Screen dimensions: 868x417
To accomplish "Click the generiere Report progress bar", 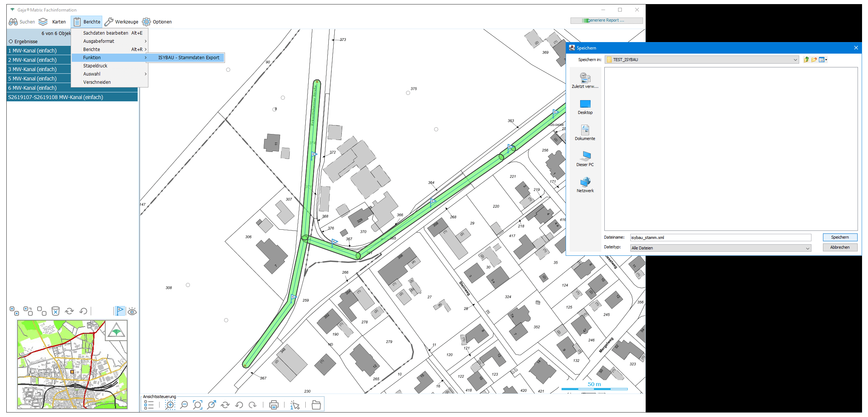I will pos(606,20).
